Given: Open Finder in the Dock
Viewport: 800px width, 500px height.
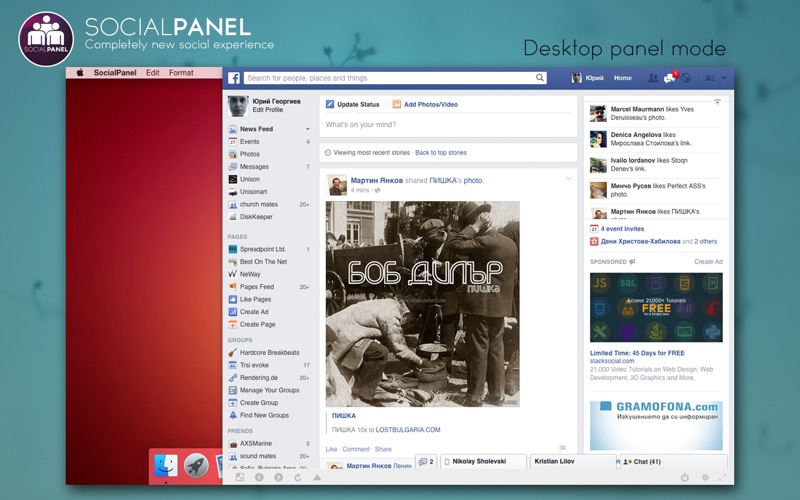Looking at the screenshot, I should tap(166, 465).
